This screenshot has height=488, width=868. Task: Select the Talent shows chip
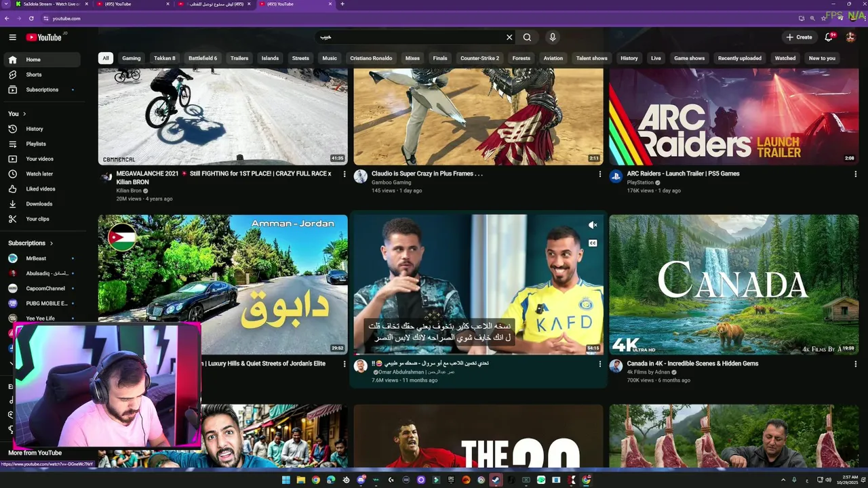pos(592,58)
